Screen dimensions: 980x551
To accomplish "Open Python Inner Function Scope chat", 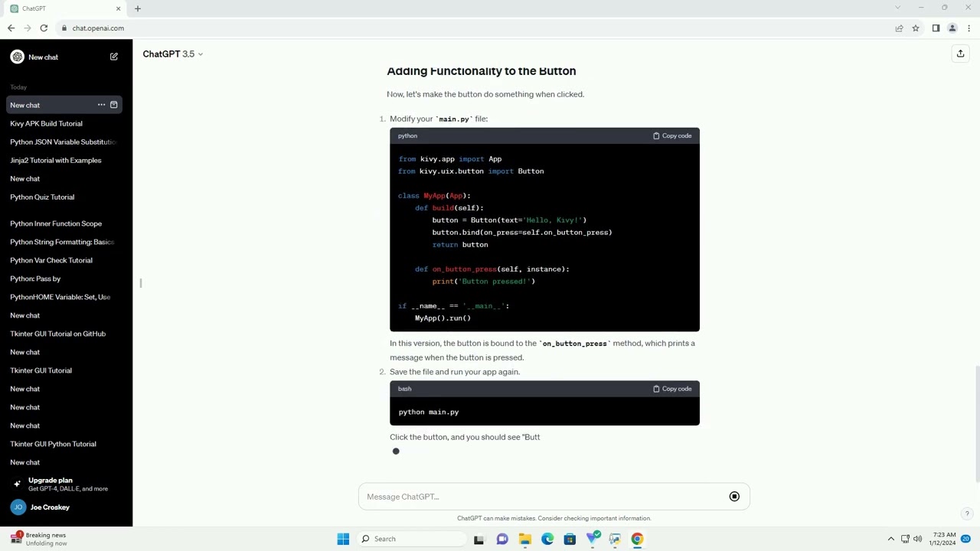I will pos(56,223).
